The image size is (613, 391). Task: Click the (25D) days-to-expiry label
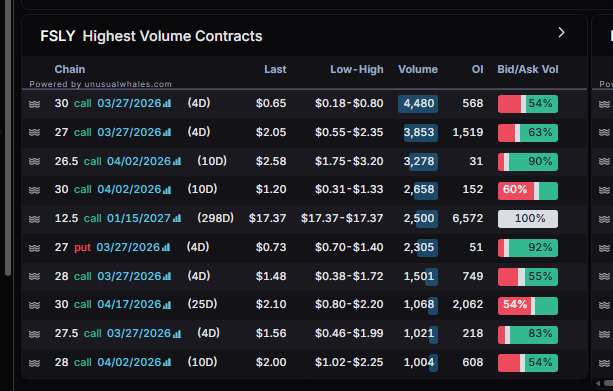(x=202, y=304)
